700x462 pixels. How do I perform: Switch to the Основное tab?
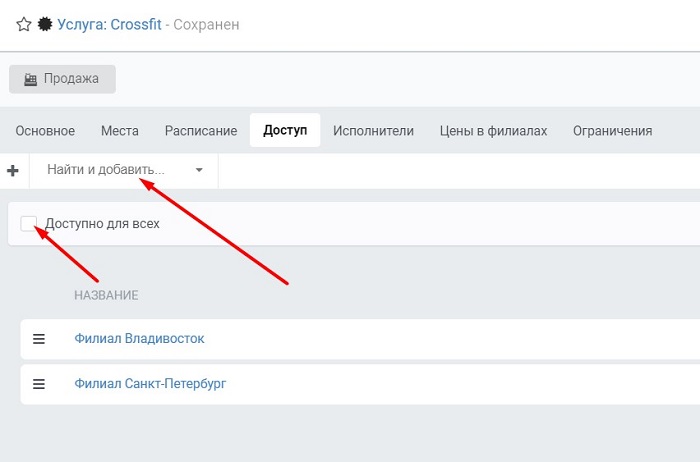click(x=45, y=131)
